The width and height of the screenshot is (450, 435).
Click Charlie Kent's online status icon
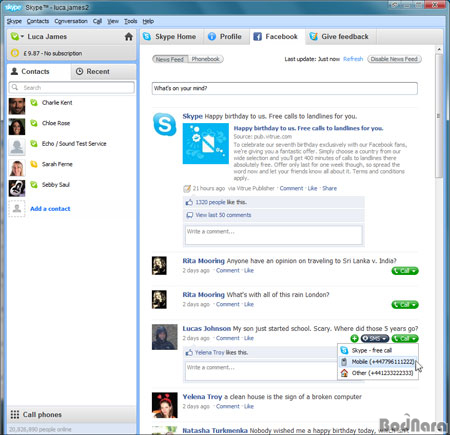click(x=34, y=102)
